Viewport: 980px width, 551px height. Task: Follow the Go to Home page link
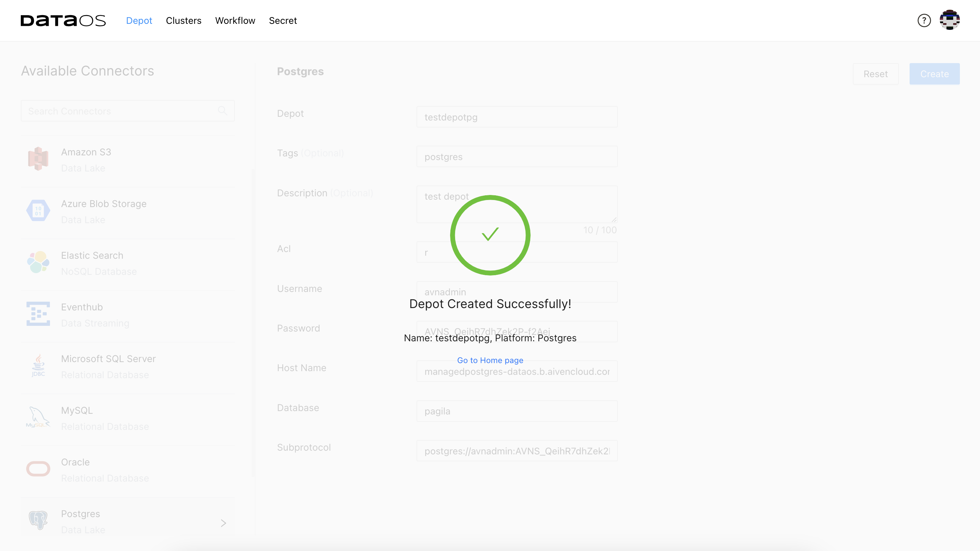click(490, 360)
